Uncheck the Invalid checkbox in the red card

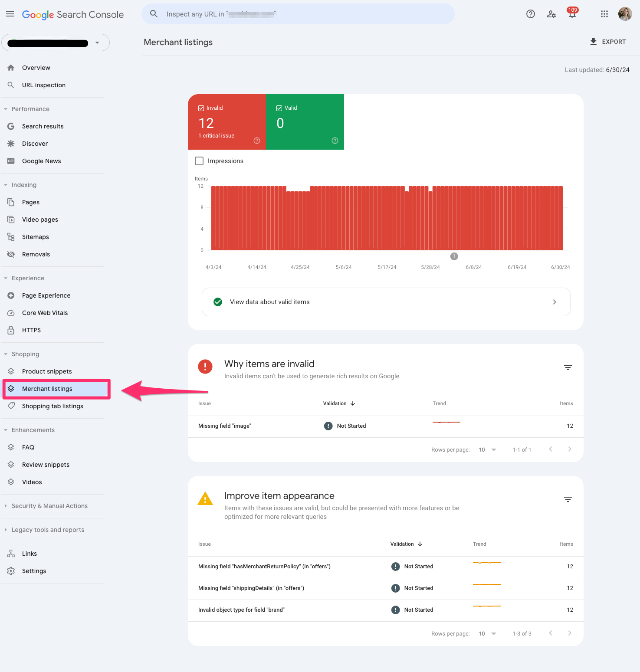coord(201,108)
